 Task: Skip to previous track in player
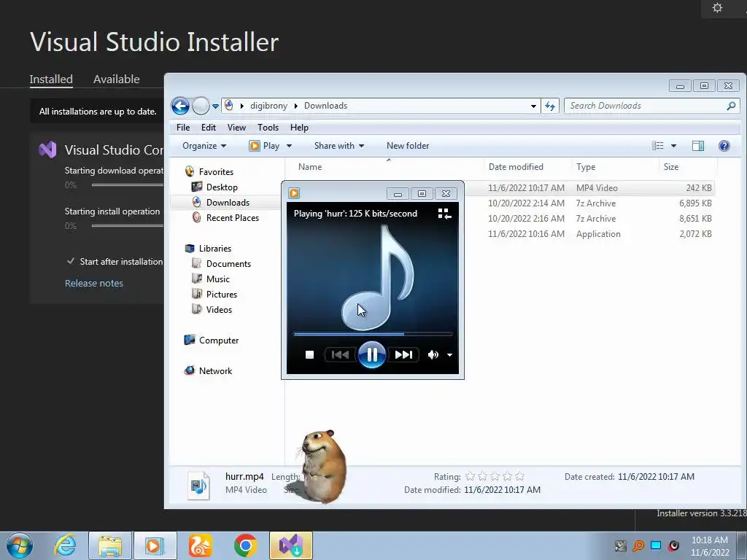pos(340,355)
